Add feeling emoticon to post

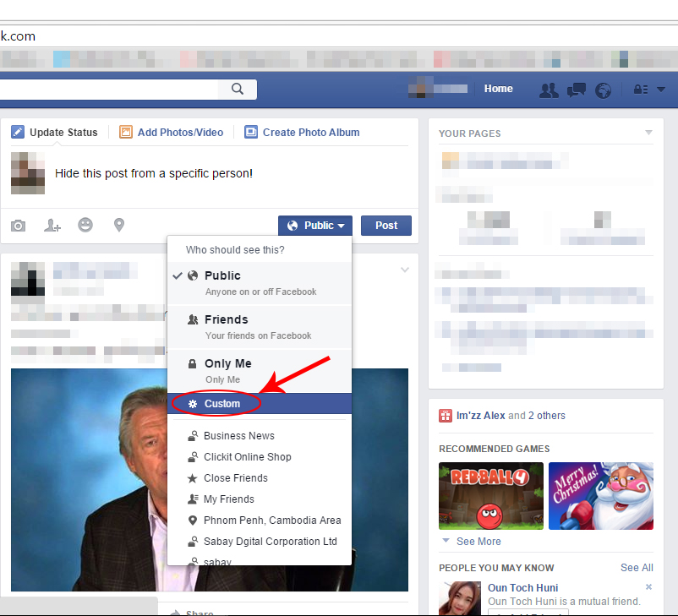coord(85,226)
